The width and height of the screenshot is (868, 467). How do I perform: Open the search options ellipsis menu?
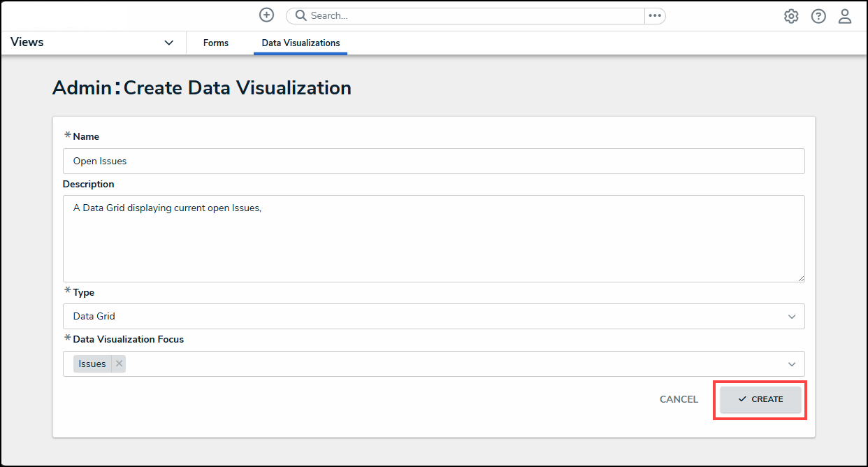[x=655, y=16]
